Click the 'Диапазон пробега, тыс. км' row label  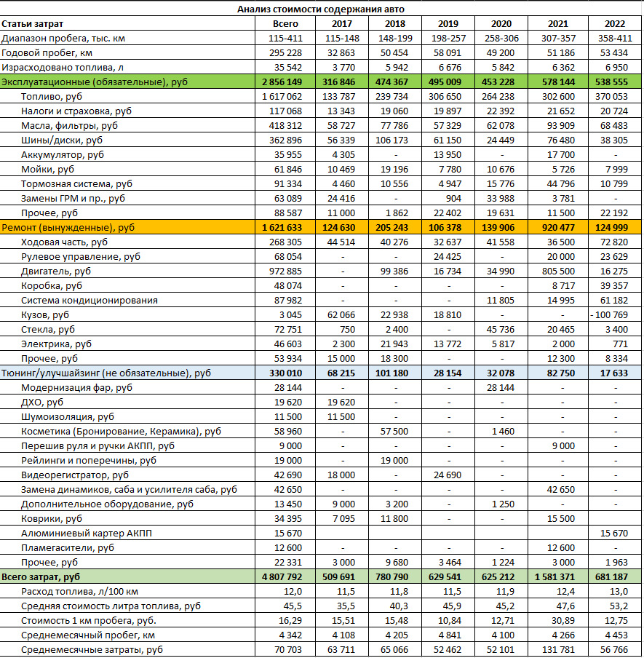63,38
